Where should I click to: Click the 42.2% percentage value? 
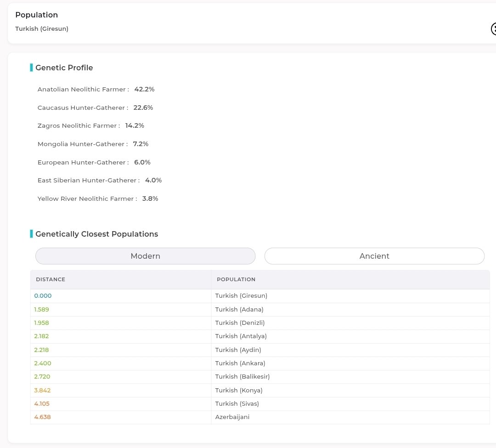[x=144, y=90]
